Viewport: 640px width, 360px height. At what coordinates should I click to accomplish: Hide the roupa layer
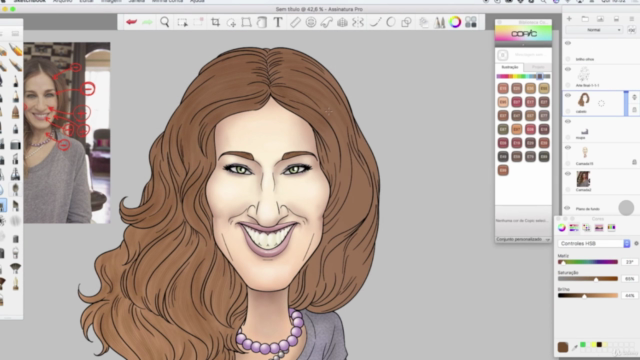click(x=568, y=121)
